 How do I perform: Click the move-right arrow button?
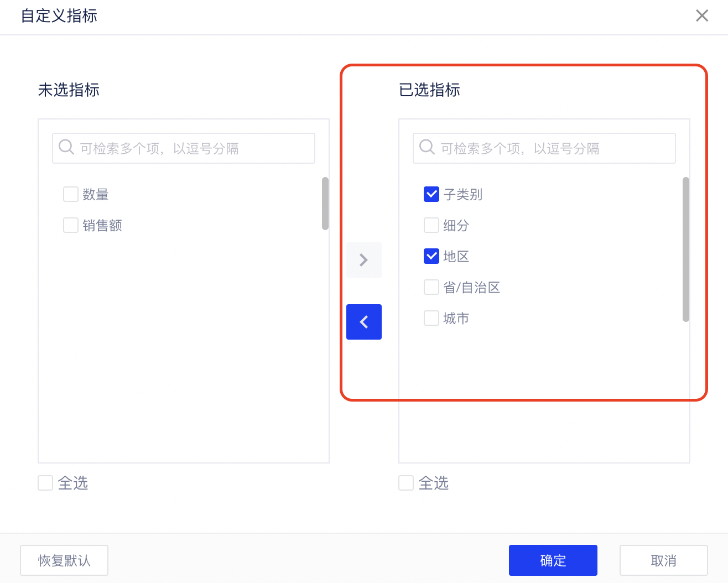click(x=363, y=260)
